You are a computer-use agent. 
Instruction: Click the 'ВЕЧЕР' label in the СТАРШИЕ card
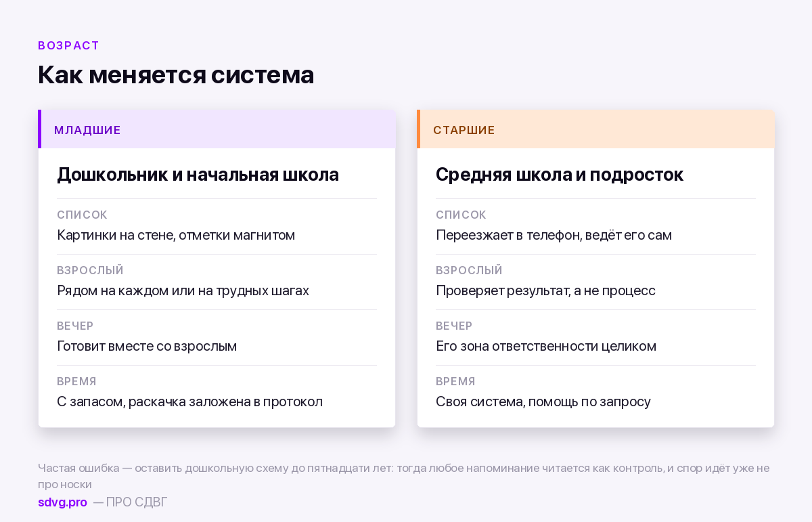454,326
